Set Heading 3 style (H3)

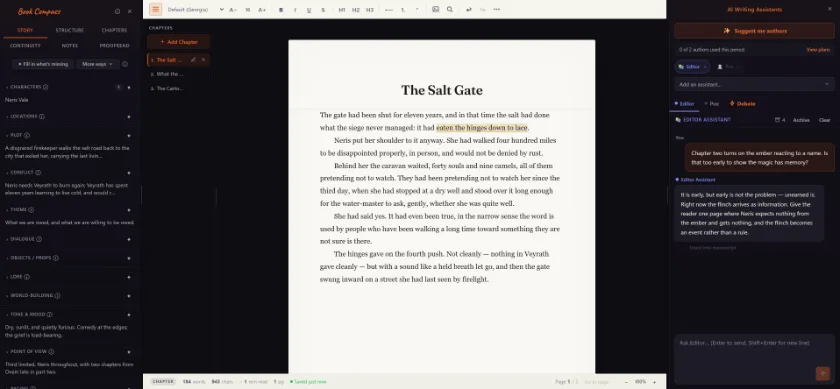click(370, 10)
